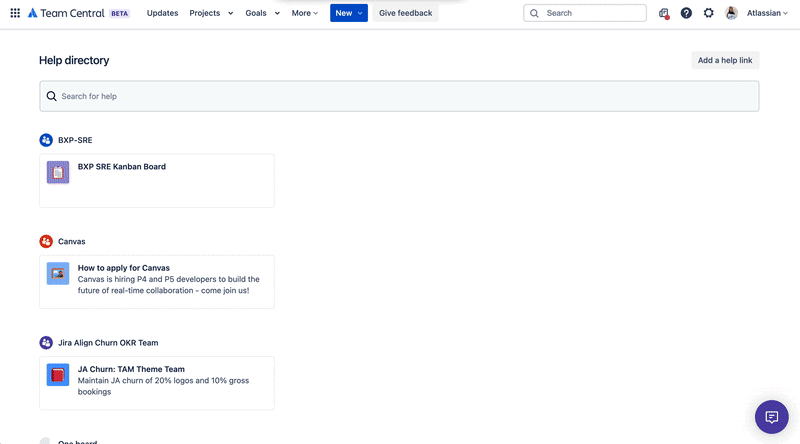Click the Give feedback button
The height and width of the screenshot is (444, 800).
click(x=406, y=13)
